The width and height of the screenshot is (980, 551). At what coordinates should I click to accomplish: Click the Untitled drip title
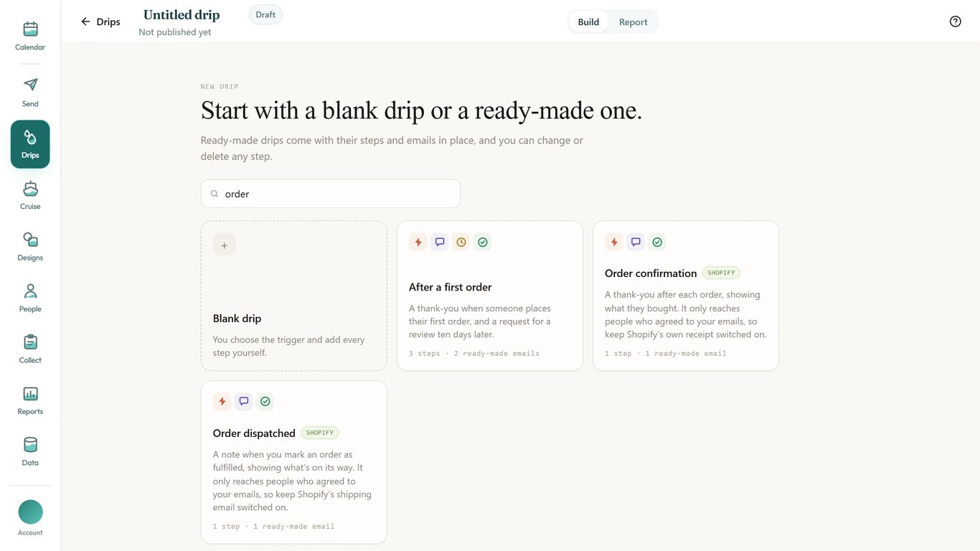[182, 15]
